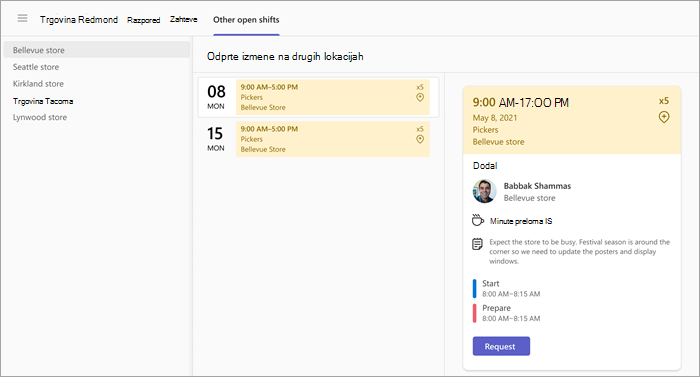Click Babbak Shammas profile photo
The width and height of the screenshot is (700, 377).
484,191
